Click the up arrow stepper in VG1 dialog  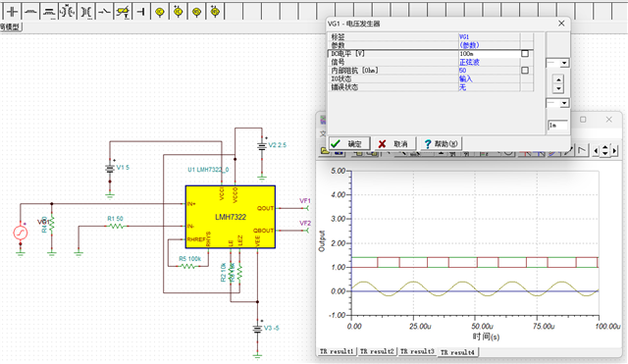point(558,78)
